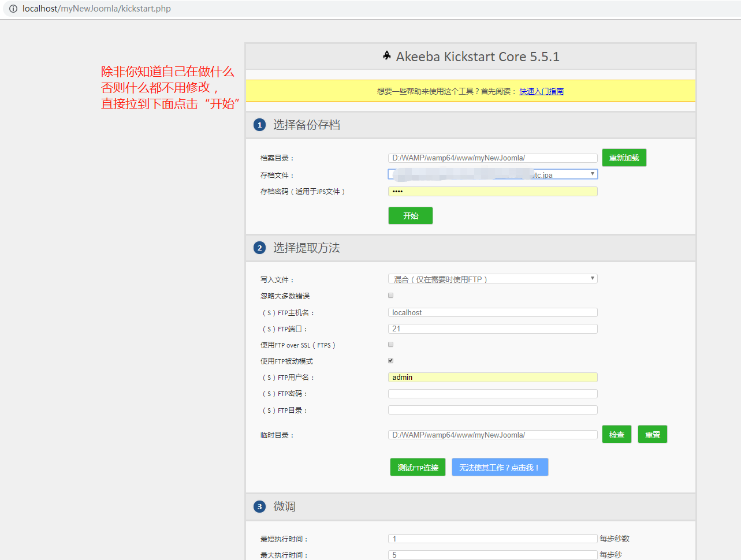
Task: Click the 最大执行时间 field showing 5
Action: coord(493,555)
